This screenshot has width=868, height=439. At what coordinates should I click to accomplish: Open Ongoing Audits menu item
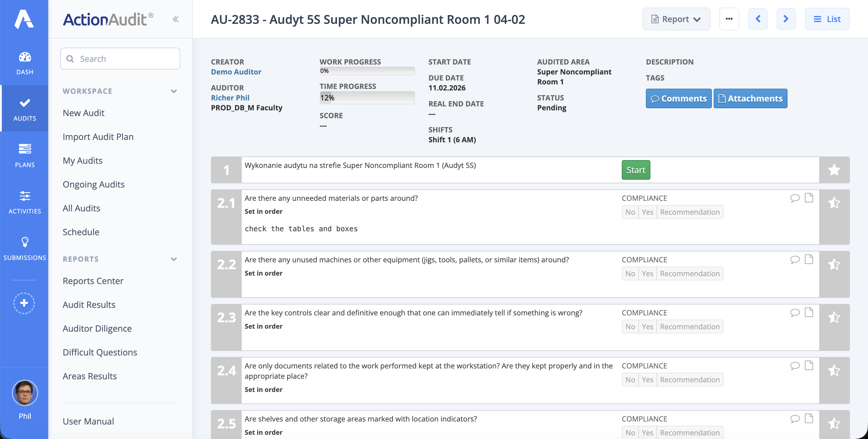click(93, 184)
